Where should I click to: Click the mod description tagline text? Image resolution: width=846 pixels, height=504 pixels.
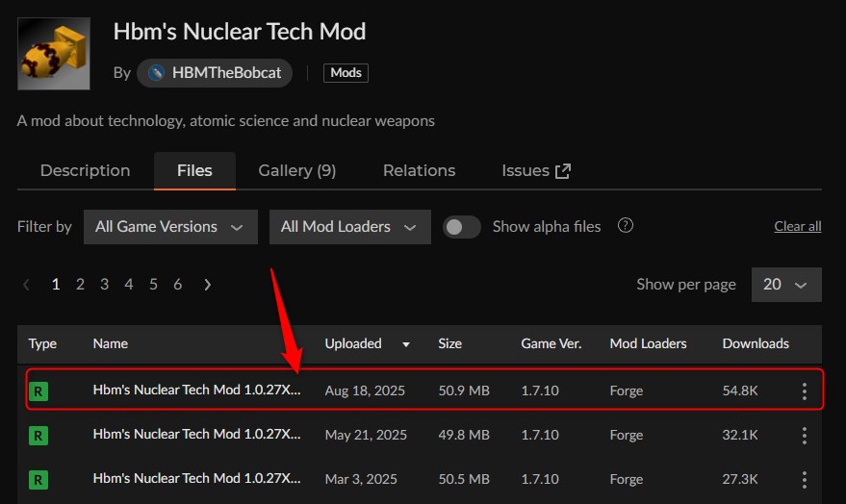click(x=225, y=121)
